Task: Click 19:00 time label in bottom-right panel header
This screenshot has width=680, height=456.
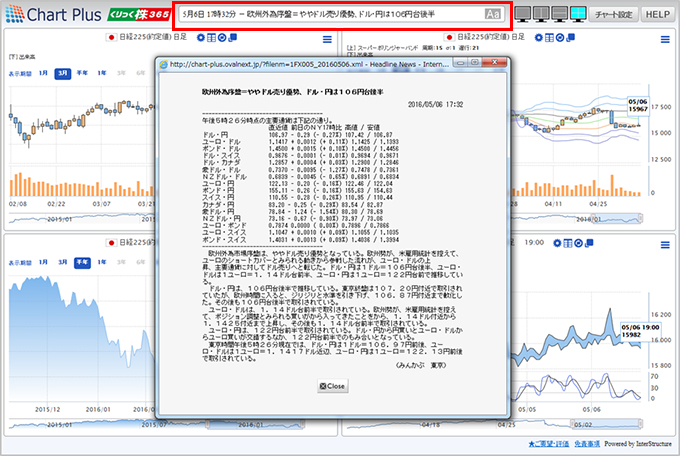Action: point(534,243)
